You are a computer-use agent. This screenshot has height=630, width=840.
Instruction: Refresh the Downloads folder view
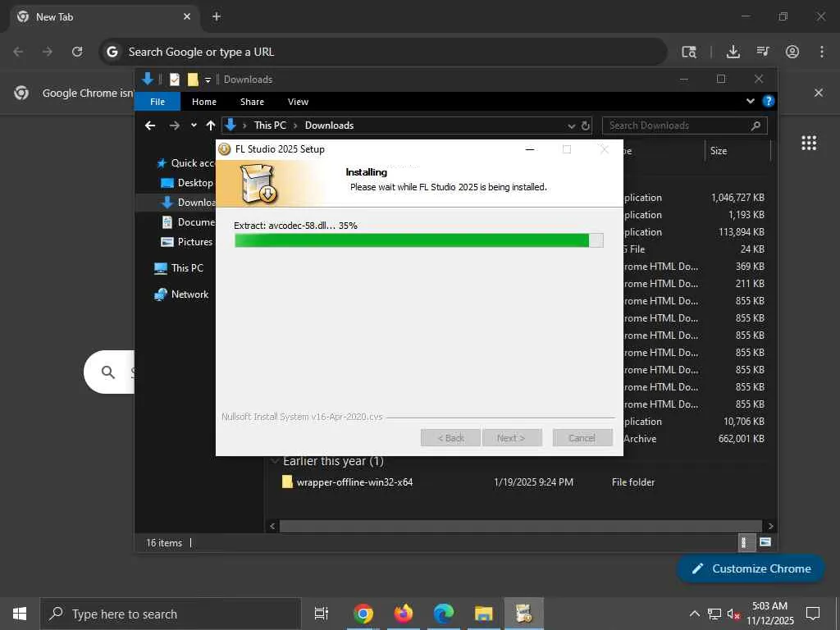click(x=586, y=126)
